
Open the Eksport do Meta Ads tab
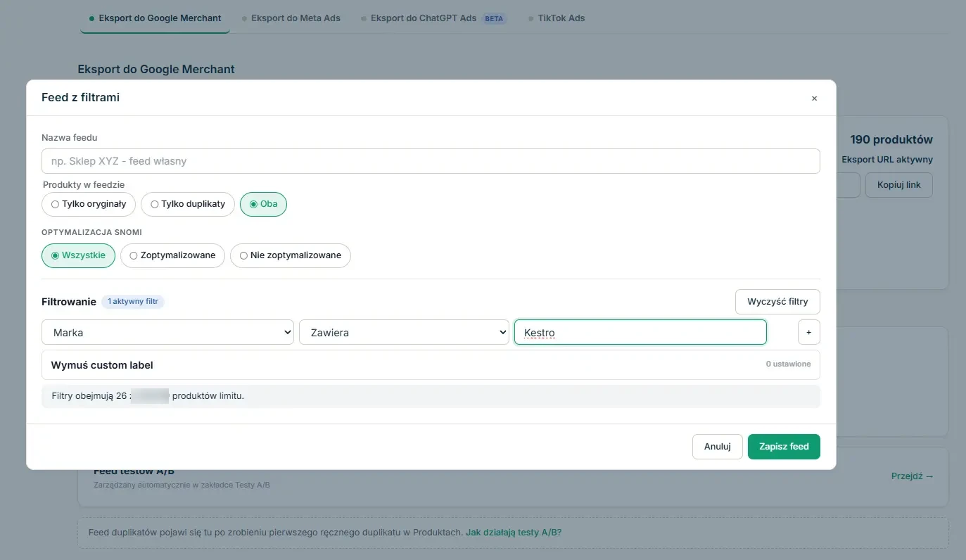(291, 18)
